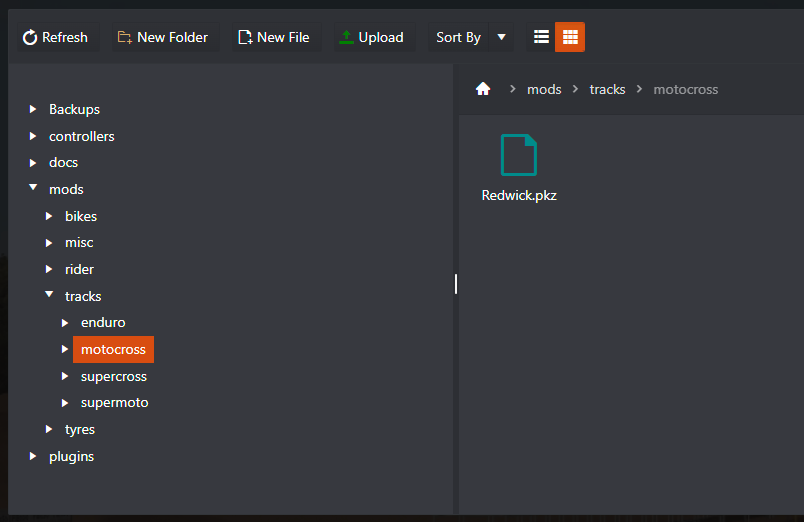Select the mods folder
Screen dimensions: 804x522
(x=66, y=189)
